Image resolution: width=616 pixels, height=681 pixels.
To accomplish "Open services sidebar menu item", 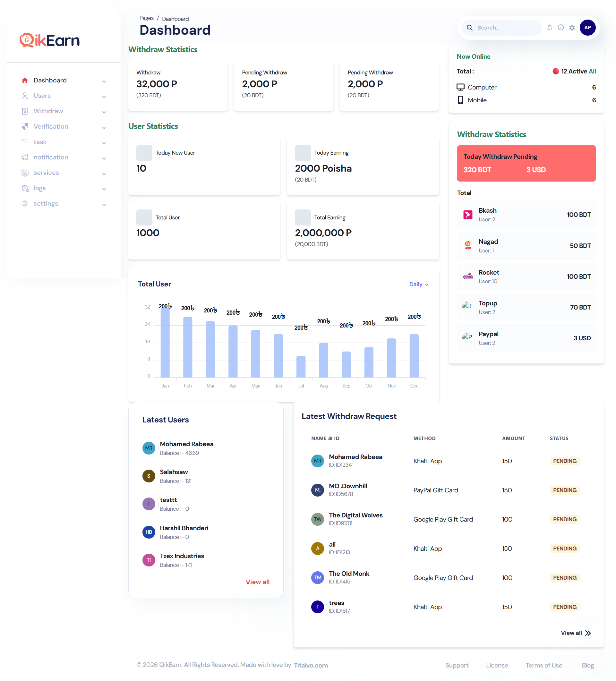I will [x=64, y=173].
